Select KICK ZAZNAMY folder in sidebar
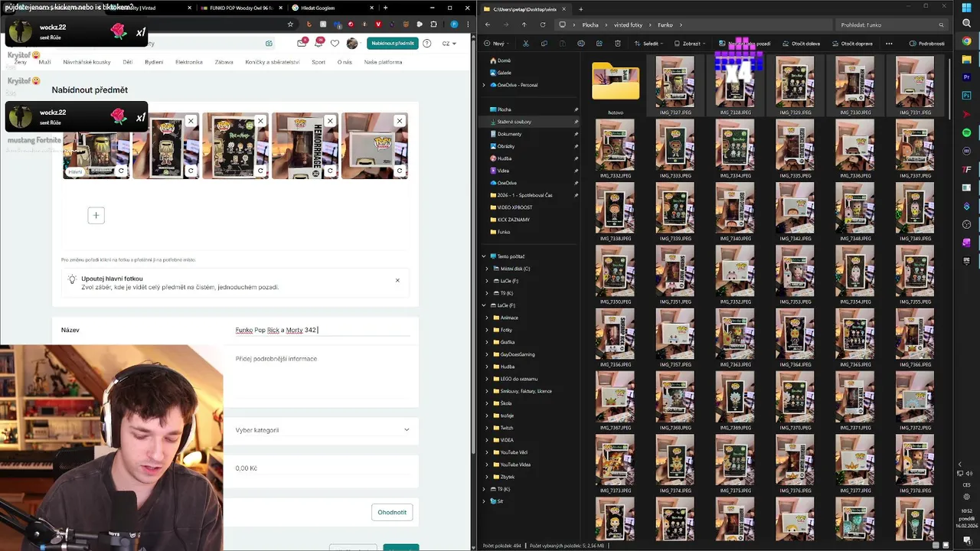 coord(513,220)
